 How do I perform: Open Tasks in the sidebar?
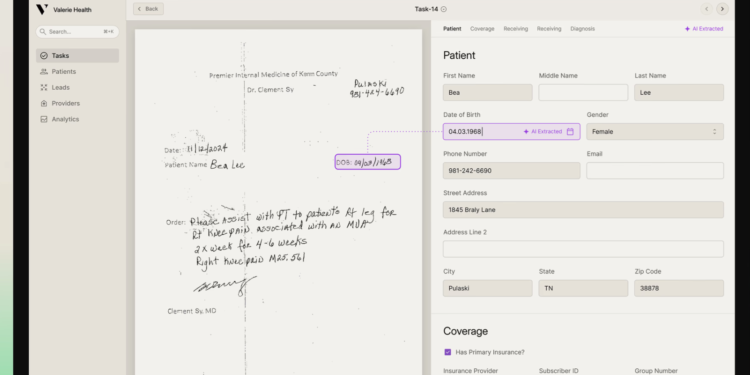coord(77,55)
